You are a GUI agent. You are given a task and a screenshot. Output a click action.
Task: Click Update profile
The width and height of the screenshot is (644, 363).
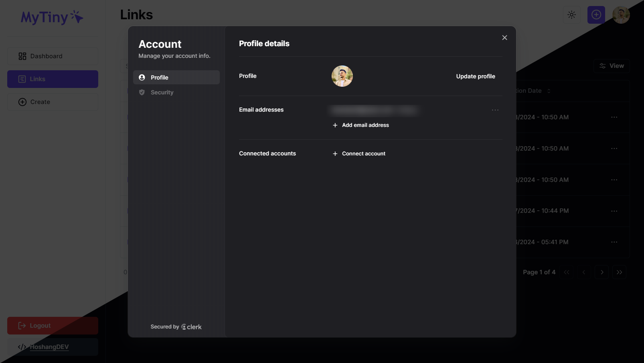click(476, 76)
